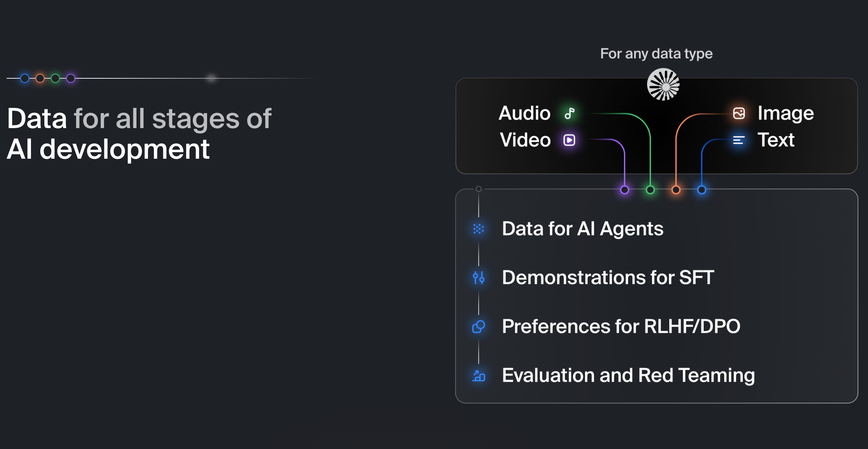Click the purple Video play icon

569,140
